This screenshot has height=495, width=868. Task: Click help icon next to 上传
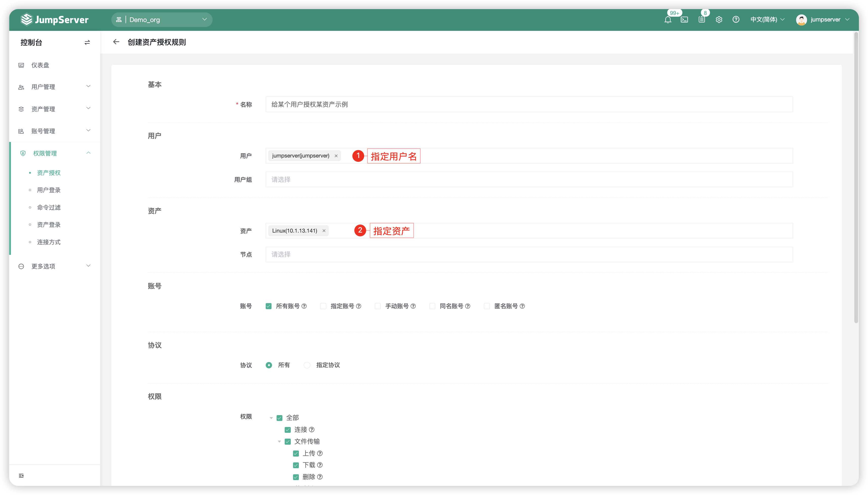coord(320,453)
